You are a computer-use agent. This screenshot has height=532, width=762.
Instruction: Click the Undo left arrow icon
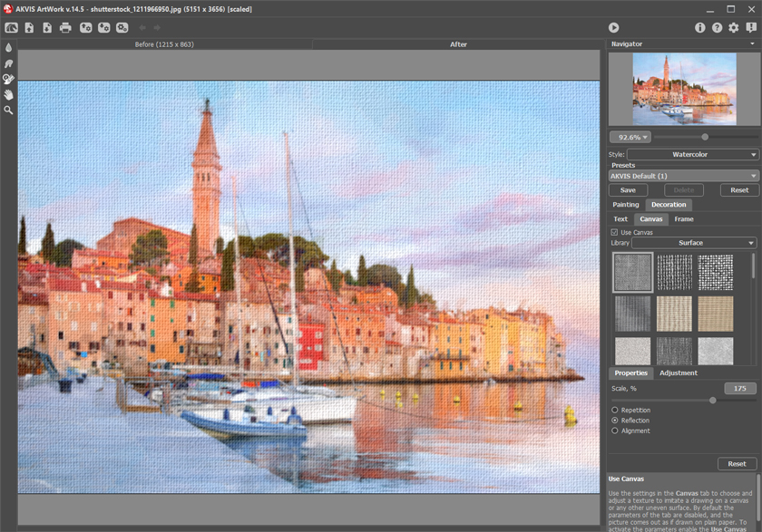[142, 28]
